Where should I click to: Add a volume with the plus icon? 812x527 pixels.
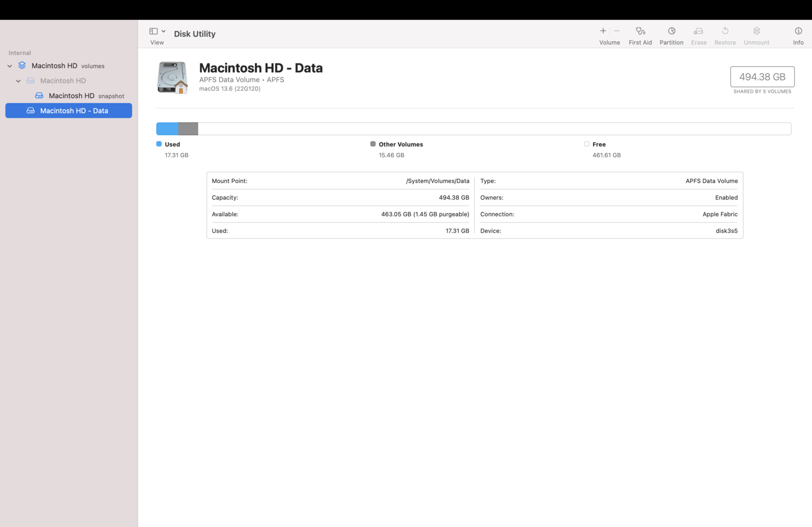tap(603, 31)
